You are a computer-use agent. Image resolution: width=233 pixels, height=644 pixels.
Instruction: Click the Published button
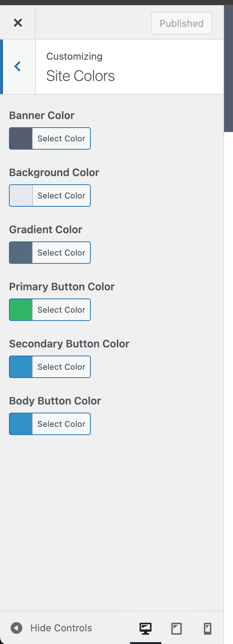click(181, 23)
